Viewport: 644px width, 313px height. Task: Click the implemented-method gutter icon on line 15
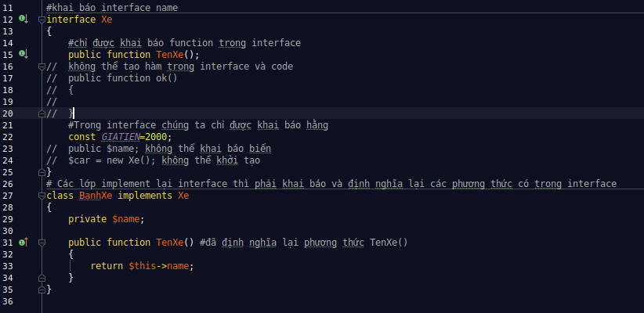(23, 54)
